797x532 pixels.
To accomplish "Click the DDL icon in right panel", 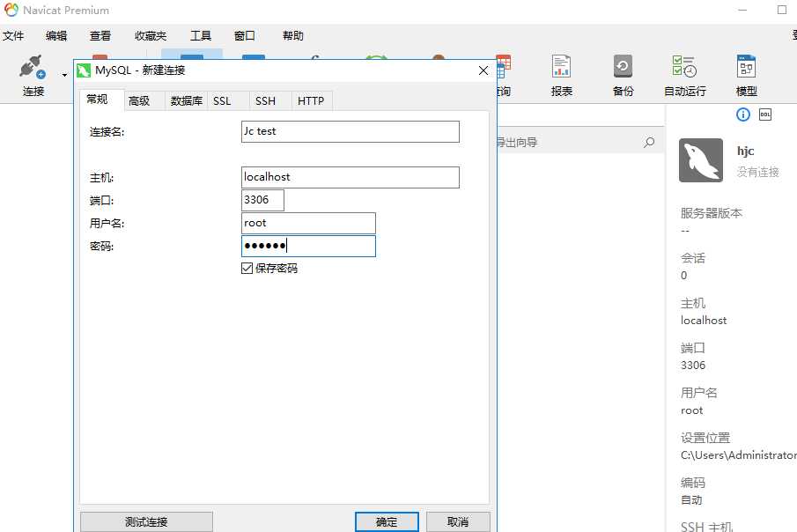I will pyautogui.click(x=765, y=115).
